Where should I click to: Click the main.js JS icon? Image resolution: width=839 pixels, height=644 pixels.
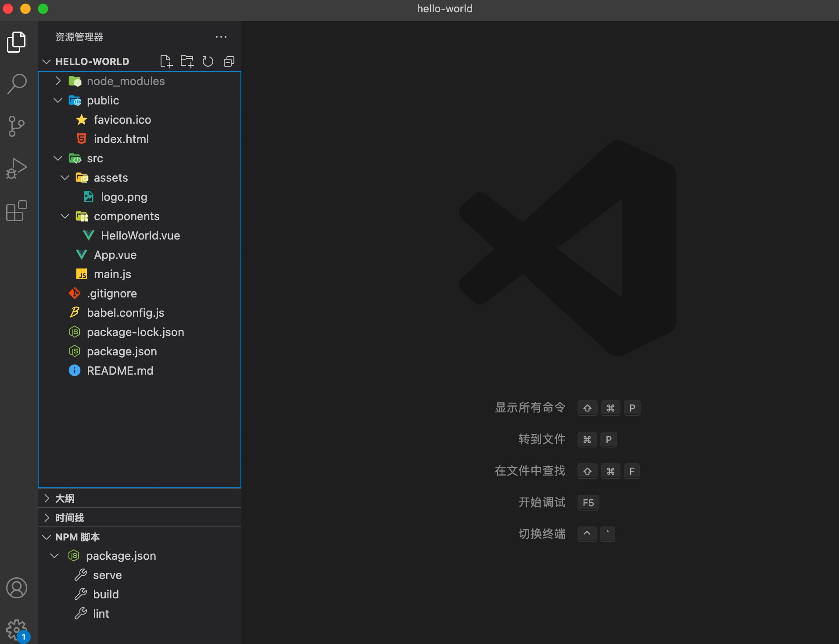point(82,274)
